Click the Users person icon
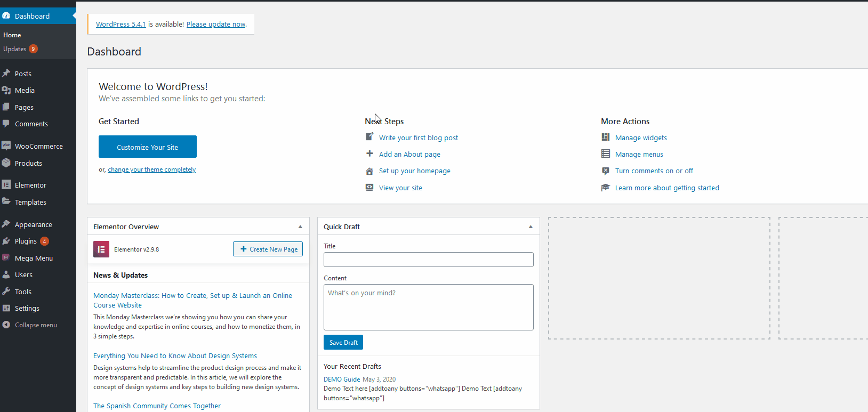The height and width of the screenshot is (412, 868). (x=6, y=274)
